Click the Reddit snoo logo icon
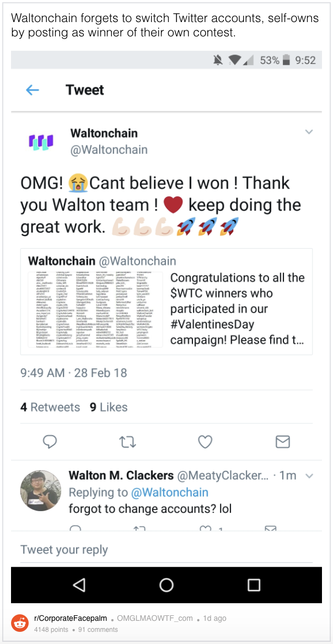333x644 pixels. coord(20,622)
